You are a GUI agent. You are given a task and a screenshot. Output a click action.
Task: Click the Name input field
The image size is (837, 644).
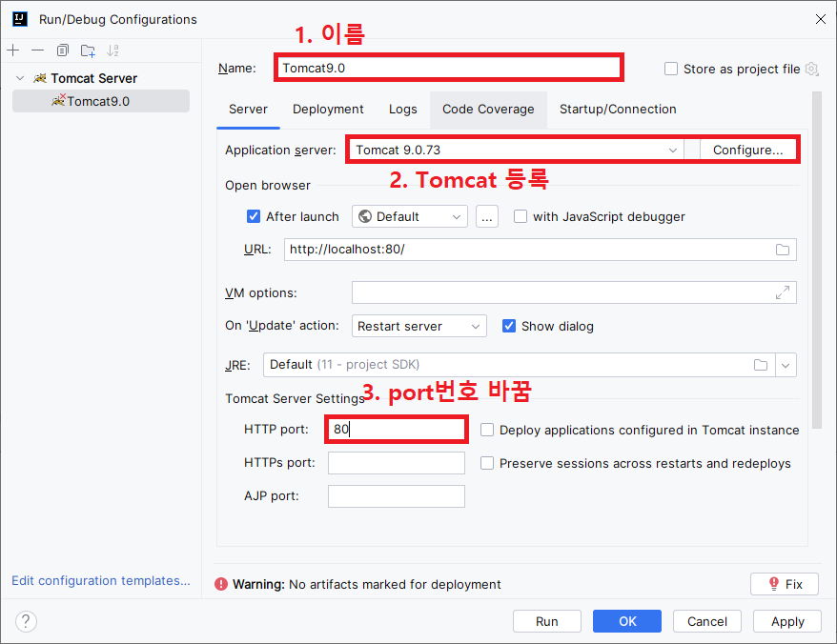pyautogui.click(x=448, y=68)
